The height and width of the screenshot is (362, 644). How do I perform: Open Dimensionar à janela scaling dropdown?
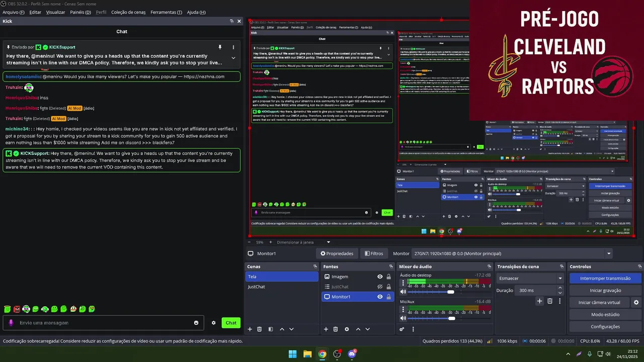click(x=303, y=242)
